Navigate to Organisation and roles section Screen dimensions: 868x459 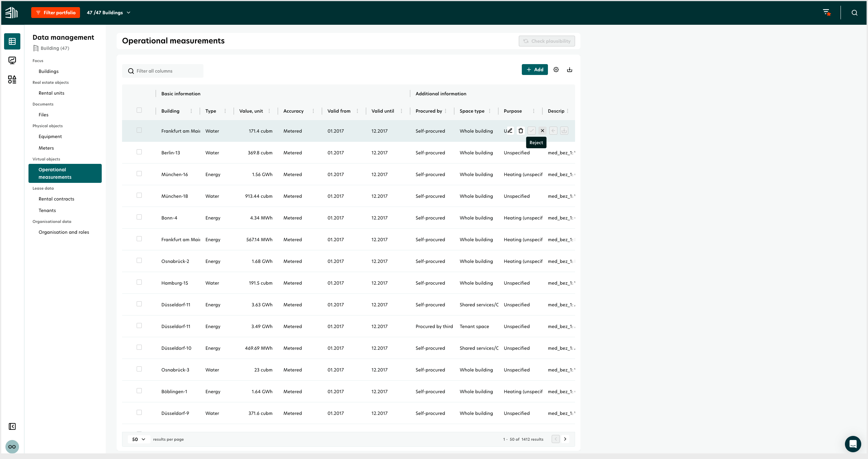(x=64, y=232)
